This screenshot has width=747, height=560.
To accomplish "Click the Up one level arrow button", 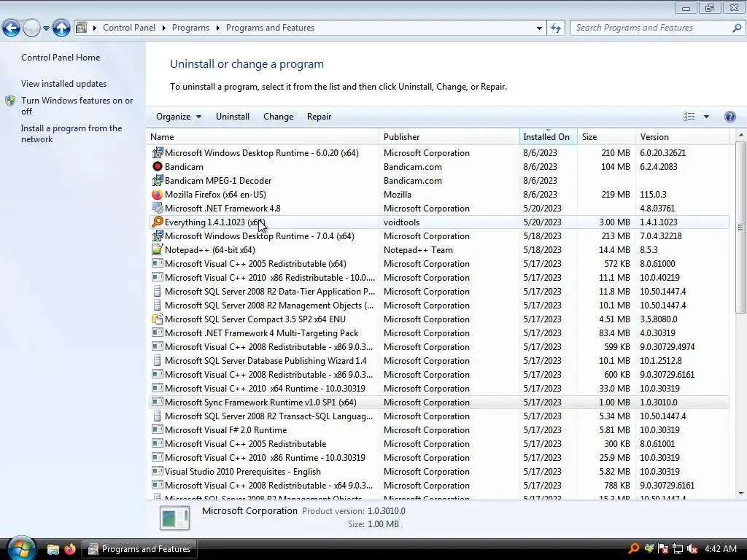I will pyautogui.click(x=61, y=28).
